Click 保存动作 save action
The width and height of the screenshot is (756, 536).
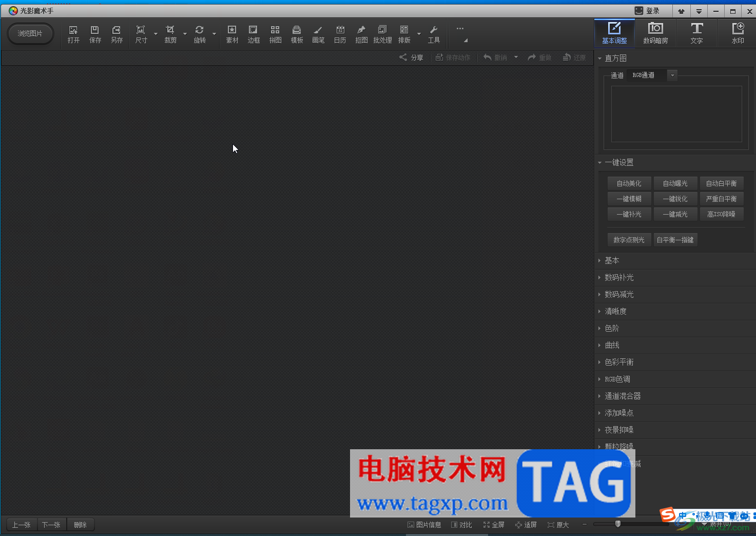click(453, 58)
